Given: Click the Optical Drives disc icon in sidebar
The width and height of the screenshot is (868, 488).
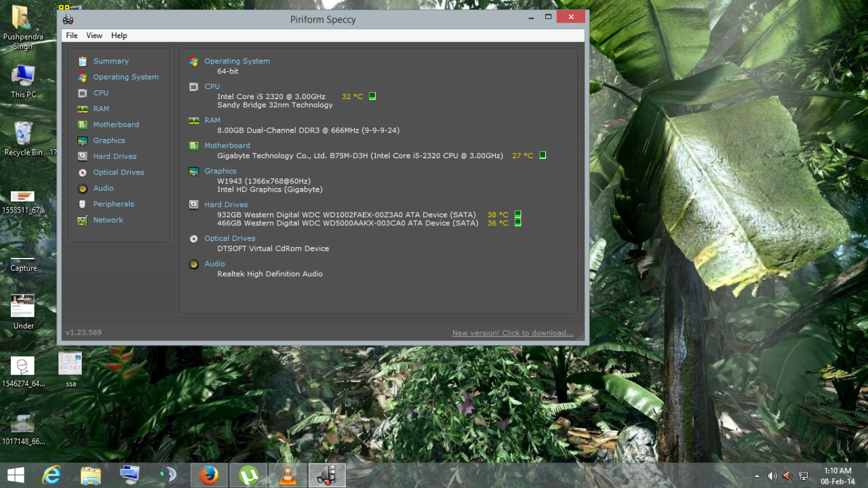Looking at the screenshot, I should [82, 172].
